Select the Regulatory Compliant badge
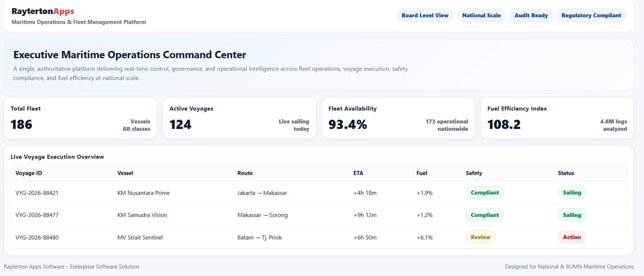Screen dimensions: 644x276 point(591,15)
